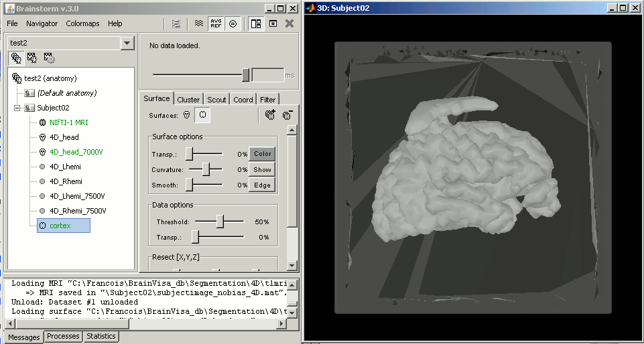Open the Colormaps menu
The width and height of the screenshot is (644, 344).
[82, 23]
